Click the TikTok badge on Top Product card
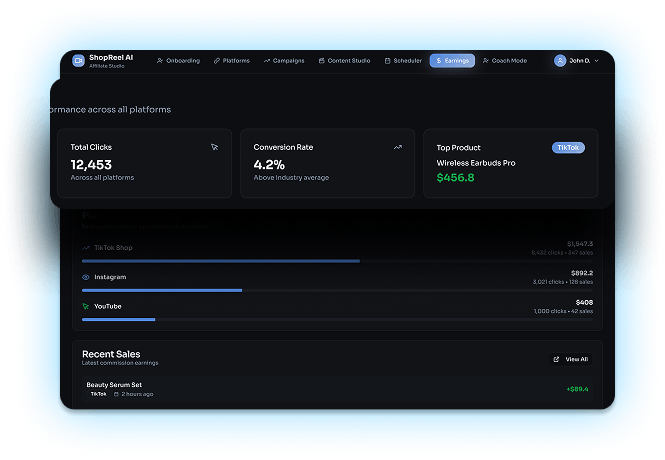665x460 pixels. pos(568,148)
